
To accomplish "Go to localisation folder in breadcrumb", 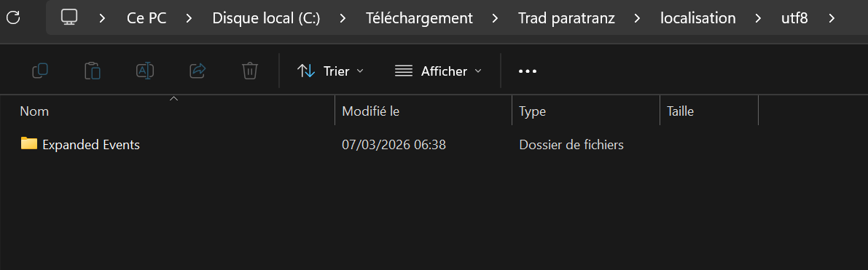I will [698, 17].
